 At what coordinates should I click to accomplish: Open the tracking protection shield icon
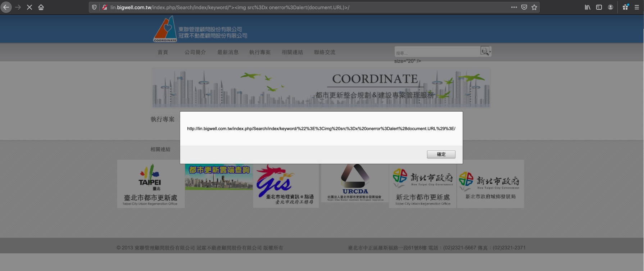coord(94,7)
